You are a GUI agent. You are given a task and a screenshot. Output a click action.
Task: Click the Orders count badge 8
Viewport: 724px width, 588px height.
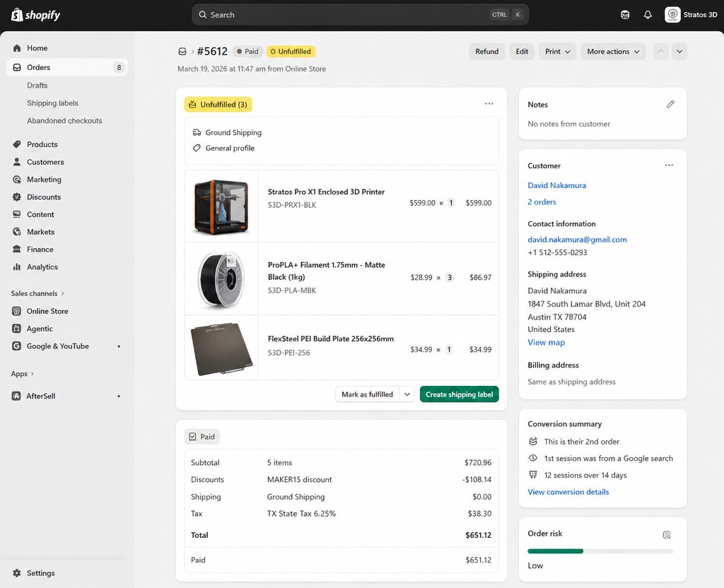pyautogui.click(x=119, y=67)
